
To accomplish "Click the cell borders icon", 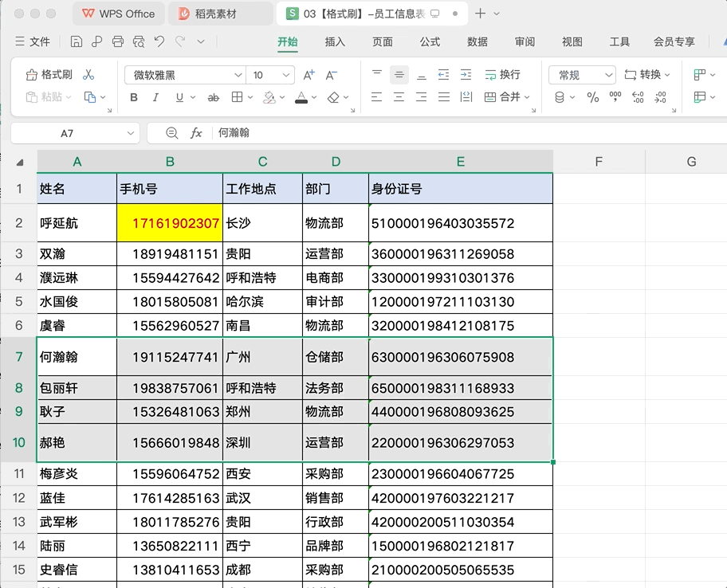I will point(237,97).
